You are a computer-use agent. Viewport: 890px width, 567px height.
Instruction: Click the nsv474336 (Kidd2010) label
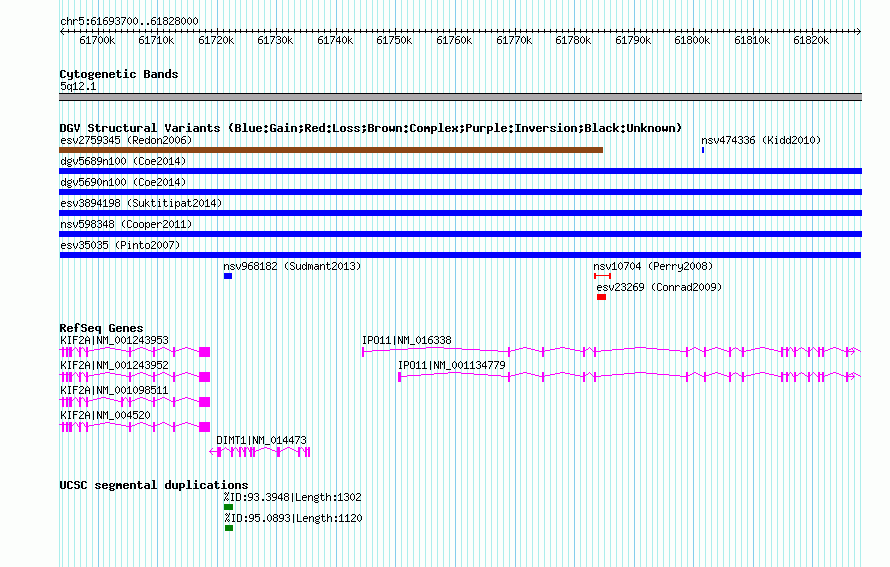pos(761,140)
